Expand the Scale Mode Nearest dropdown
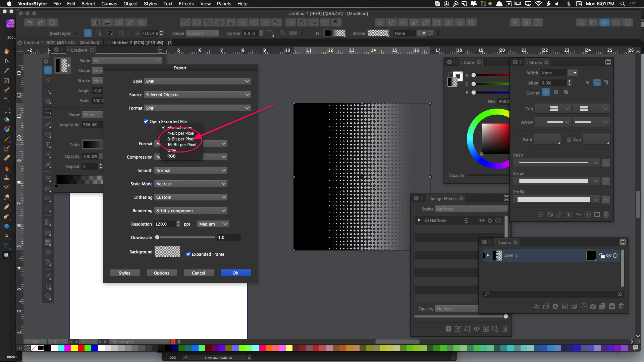 click(191, 184)
